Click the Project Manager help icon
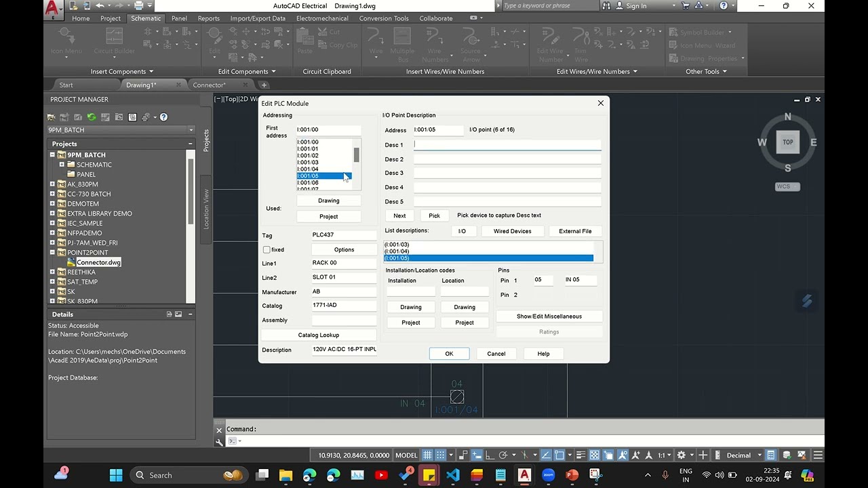 163,117
